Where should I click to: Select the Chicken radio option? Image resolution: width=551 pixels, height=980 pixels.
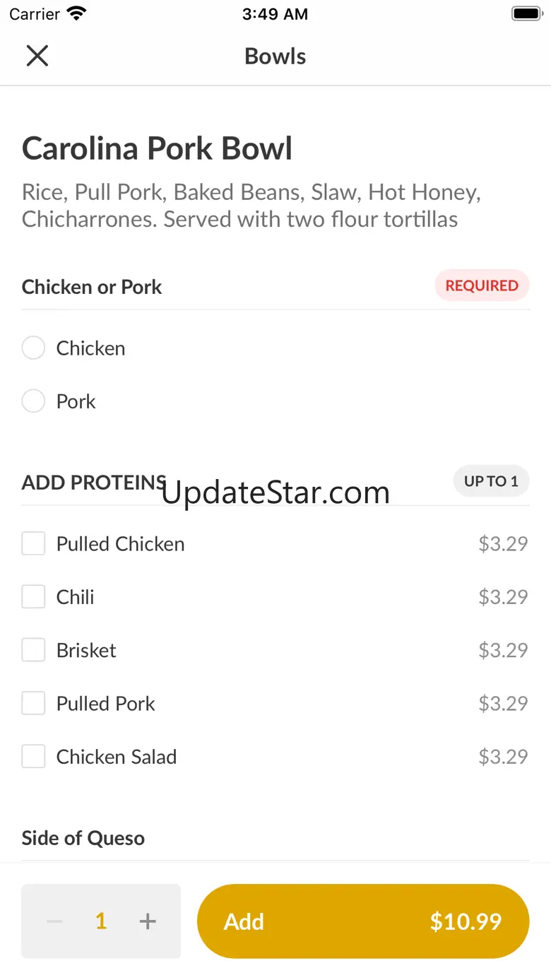coord(33,348)
